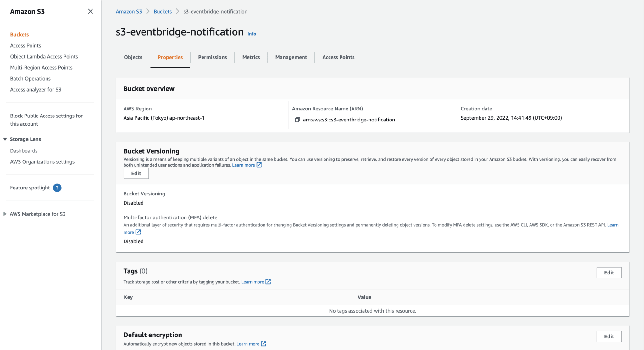Copy the bucket ARN to clipboard
The image size is (644, 350).
tap(297, 120)
